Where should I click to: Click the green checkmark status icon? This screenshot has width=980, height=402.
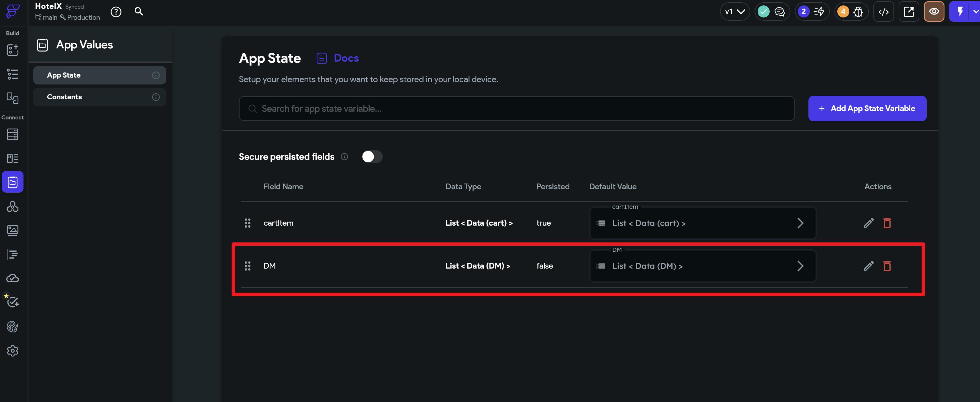click(x=763, y=12)
